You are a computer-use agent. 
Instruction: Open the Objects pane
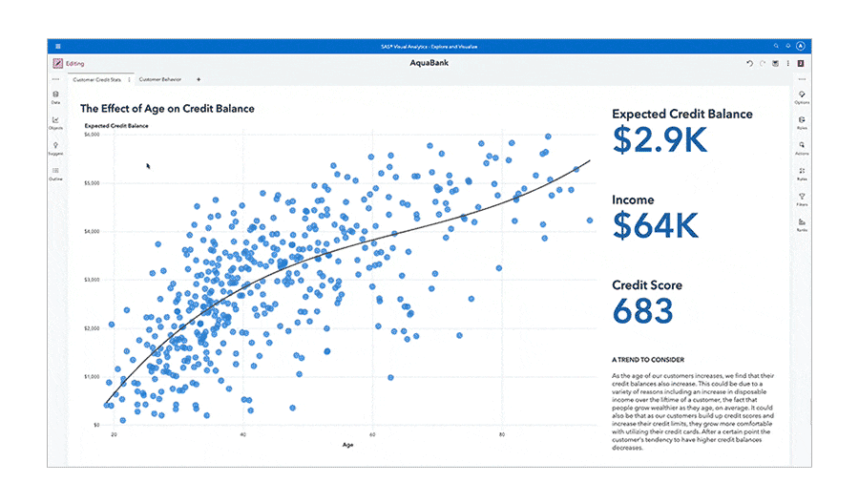[x=55, y=123]
